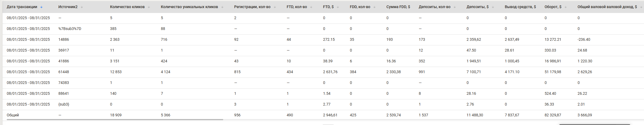
Task: Sort by Депозиты, кол-во arrow icon
Action: (454, 7)
